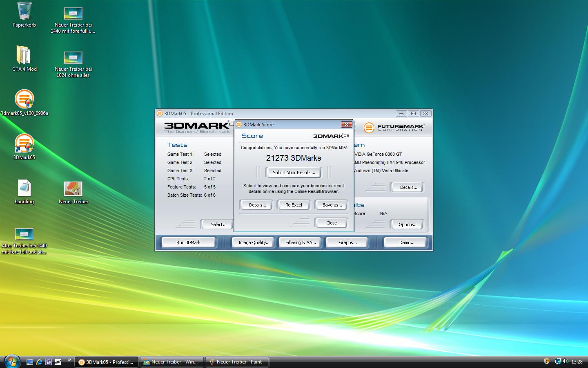Click GeForce 8800 GT system text
This screenshot has width=588, height=368.
pos(378,154)
